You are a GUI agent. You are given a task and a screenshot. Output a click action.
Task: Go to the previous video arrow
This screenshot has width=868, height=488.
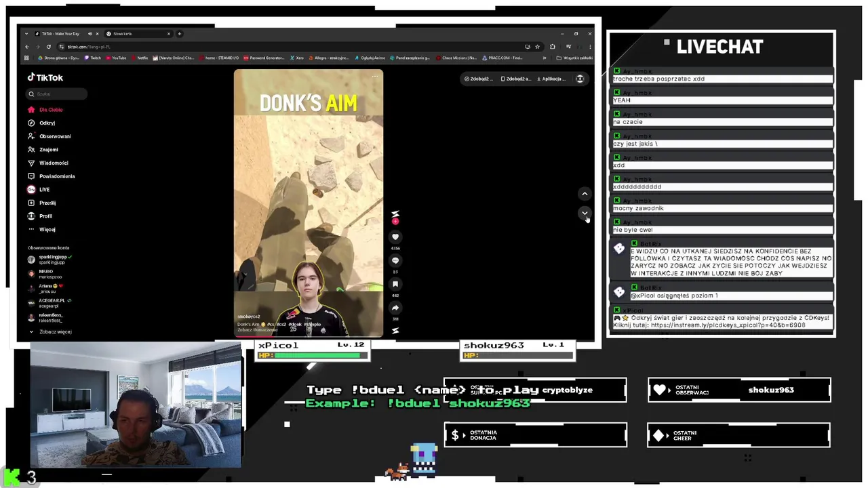(x=585, y=194)
